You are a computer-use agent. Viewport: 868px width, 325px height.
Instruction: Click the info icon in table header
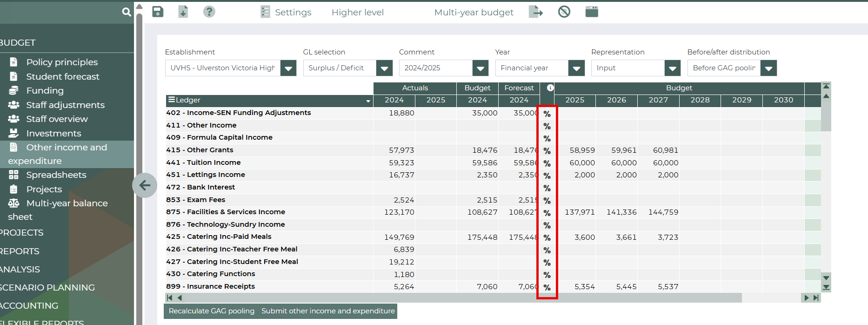[550, 88]
